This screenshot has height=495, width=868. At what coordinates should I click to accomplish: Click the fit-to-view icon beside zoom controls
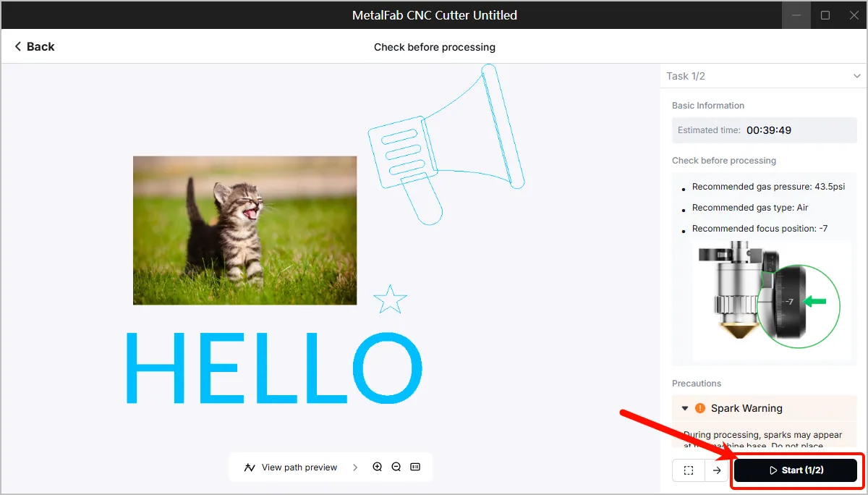coord(415,467)
